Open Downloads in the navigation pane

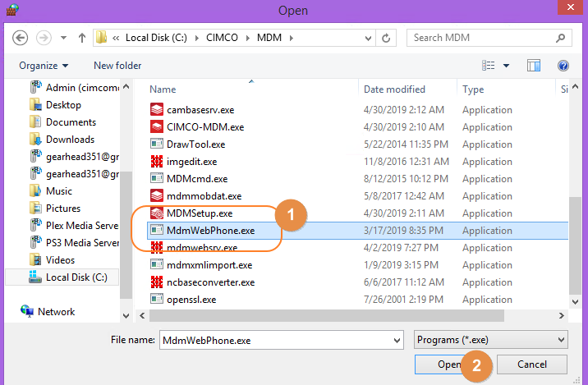coord(62,140)
